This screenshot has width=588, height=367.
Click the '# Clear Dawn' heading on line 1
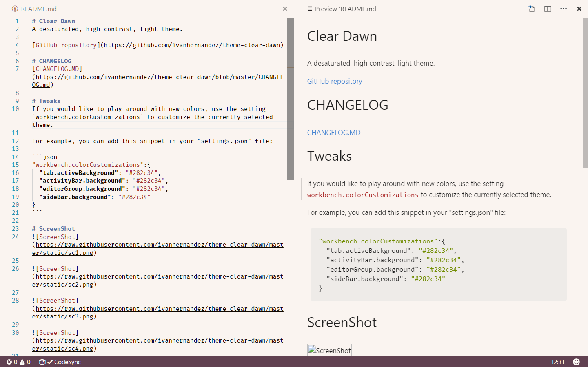pyautogui.click(x=53, y=21)
